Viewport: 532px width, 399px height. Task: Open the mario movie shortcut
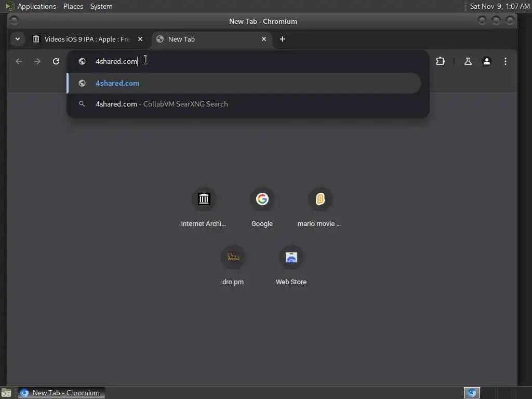point(320,207)
